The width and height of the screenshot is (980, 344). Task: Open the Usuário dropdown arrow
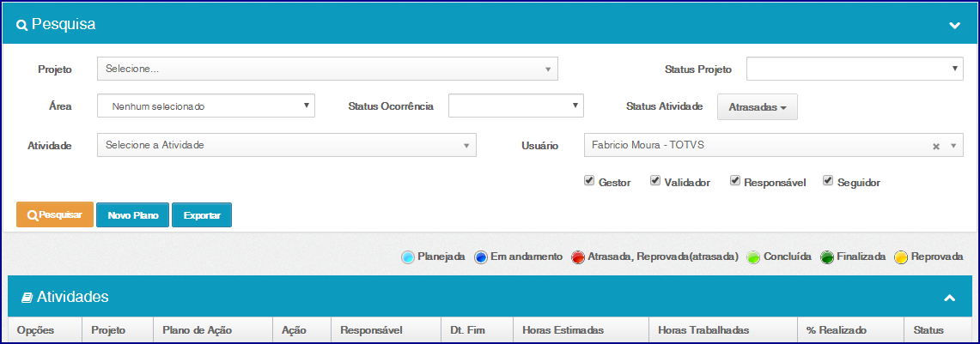click(x=953, y=146)
